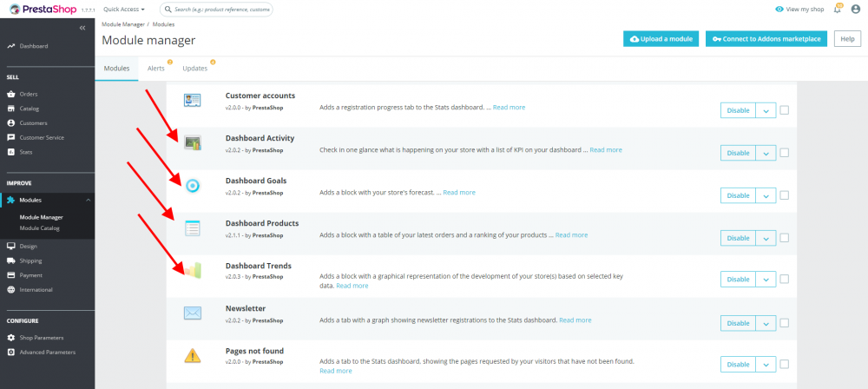Click the Modules puzzle icon
This screenshot has width=868, height=389.
[10, 200]
